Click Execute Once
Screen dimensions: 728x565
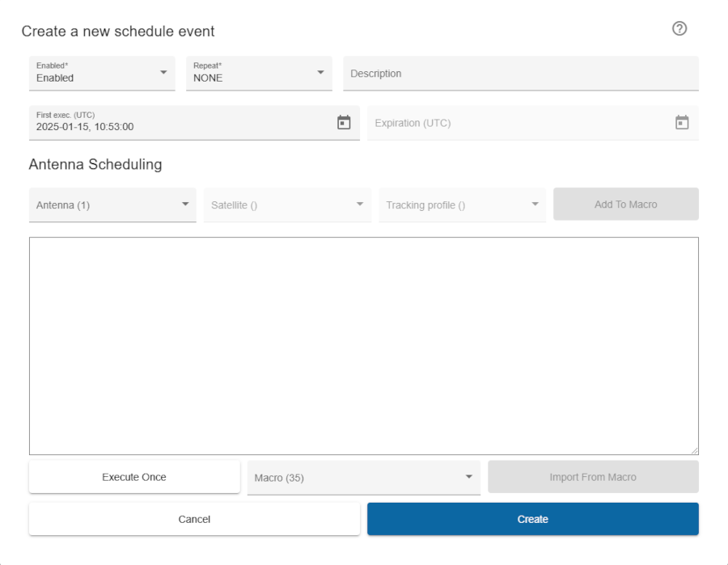[134, 477]
